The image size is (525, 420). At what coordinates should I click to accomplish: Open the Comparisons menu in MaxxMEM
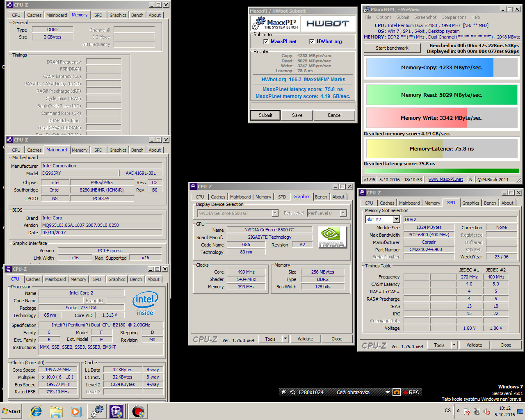454,17
